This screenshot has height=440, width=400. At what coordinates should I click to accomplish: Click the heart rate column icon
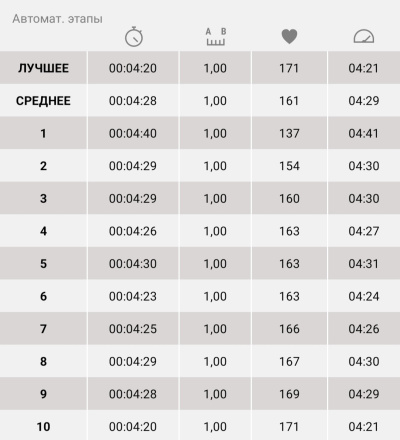coord(289,36)
